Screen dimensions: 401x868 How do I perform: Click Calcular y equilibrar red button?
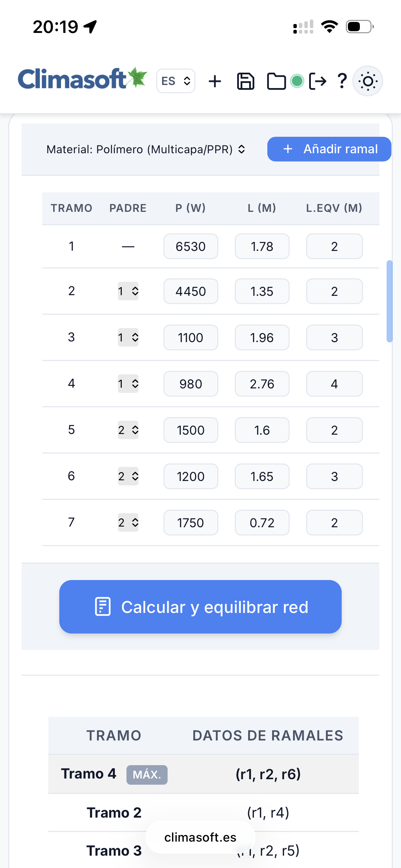click(x=200, y=607)
